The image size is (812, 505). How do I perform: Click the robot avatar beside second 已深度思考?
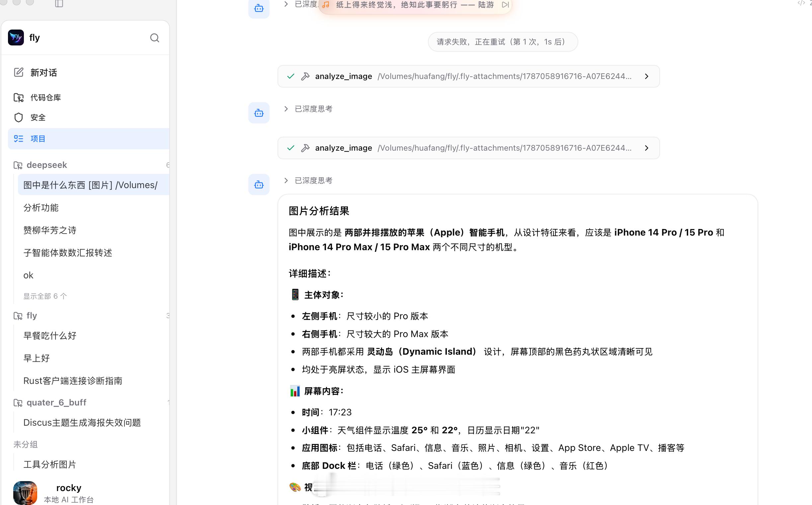click(259, 113)
